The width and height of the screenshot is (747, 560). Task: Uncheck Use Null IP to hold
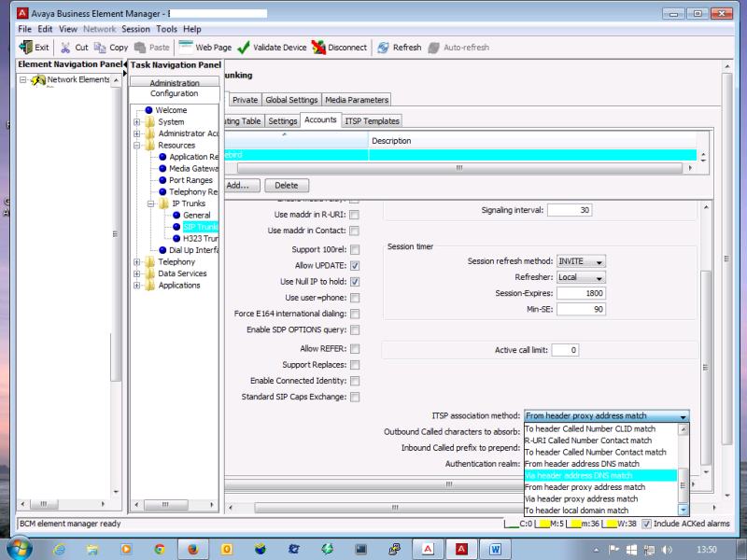click(x=355, y=282)
